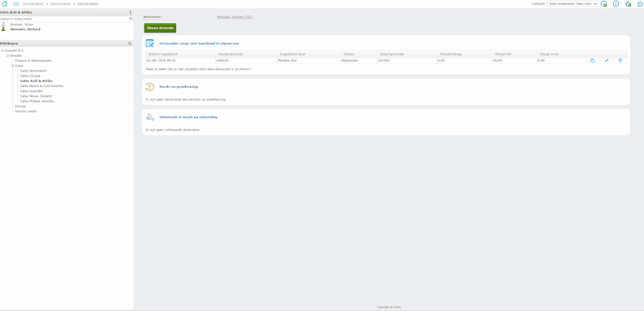Select Finance & Administratie department
Screen dimensions: 644x311
(x=34, y=61)
